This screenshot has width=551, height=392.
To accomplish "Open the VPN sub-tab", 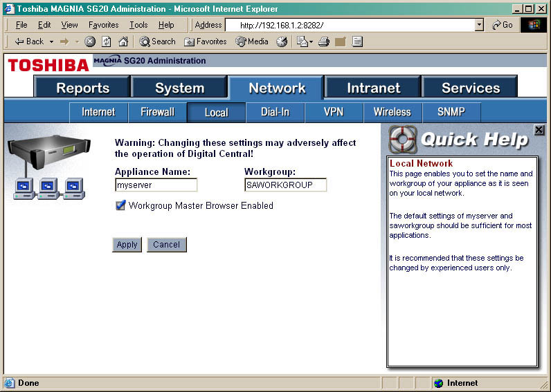I will click(334, 112).
